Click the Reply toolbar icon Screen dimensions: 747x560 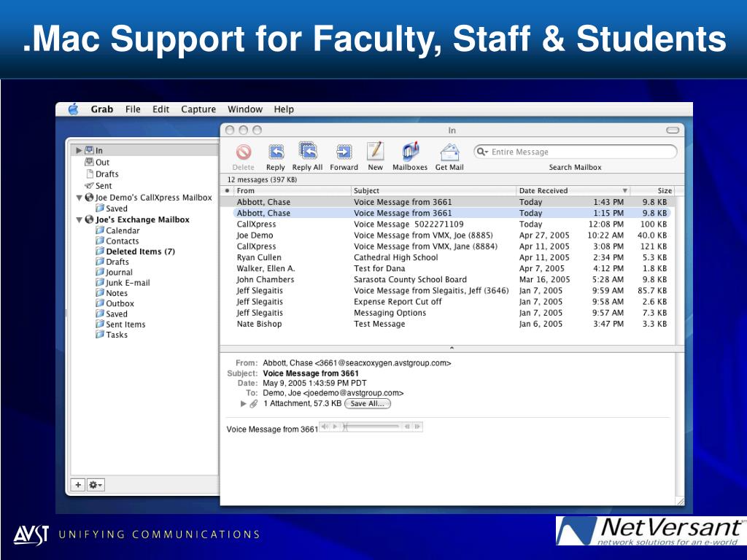coord(276,152)
